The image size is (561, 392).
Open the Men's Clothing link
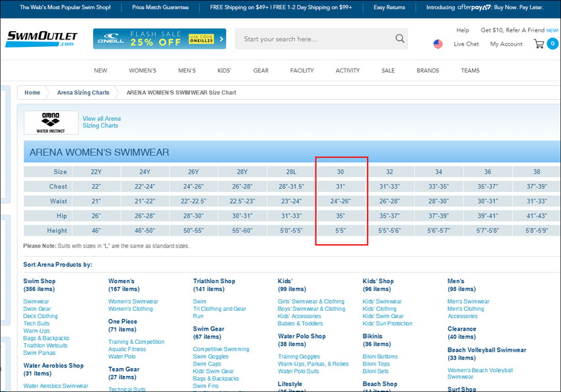coord(466,309)
